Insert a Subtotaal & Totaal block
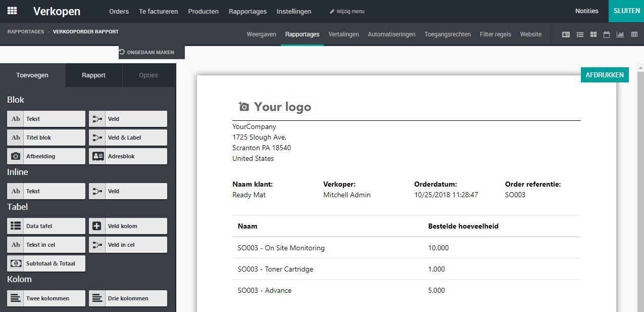This screenshot has width=644, height=312. coord(45,263)
